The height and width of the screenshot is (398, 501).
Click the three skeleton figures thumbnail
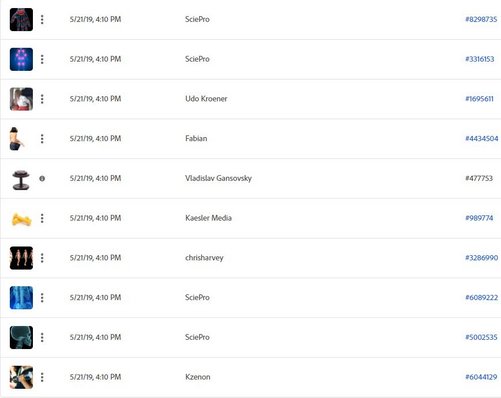click(21, 258)
